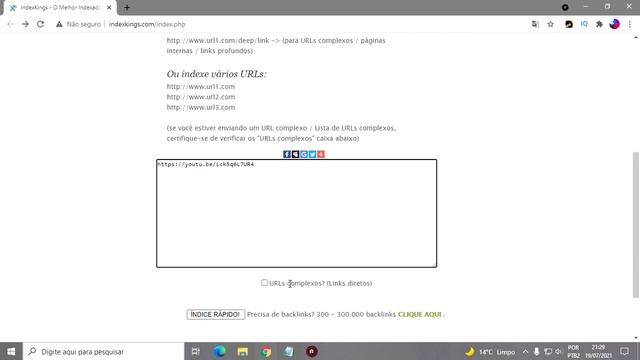Click the entered URL https://youtu.be text
This screenshot has height=360, width=640.
click(206, 164)
